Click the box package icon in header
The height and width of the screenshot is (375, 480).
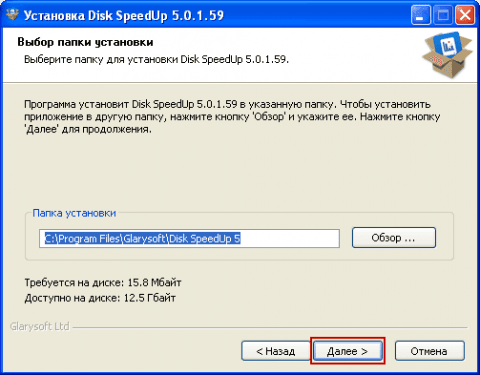(x=447, y=55)
